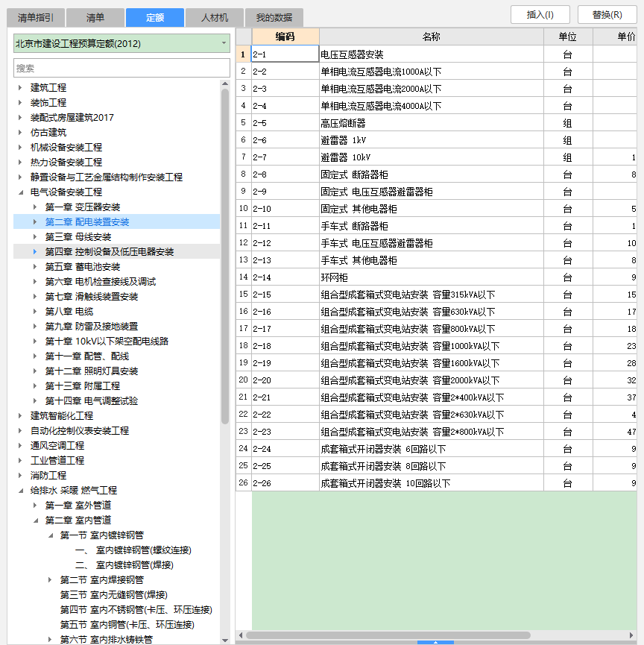Expand 第一章 变压器安装 arrow
This screenshot has width=644, height=645.
click(x=35, y=207)
